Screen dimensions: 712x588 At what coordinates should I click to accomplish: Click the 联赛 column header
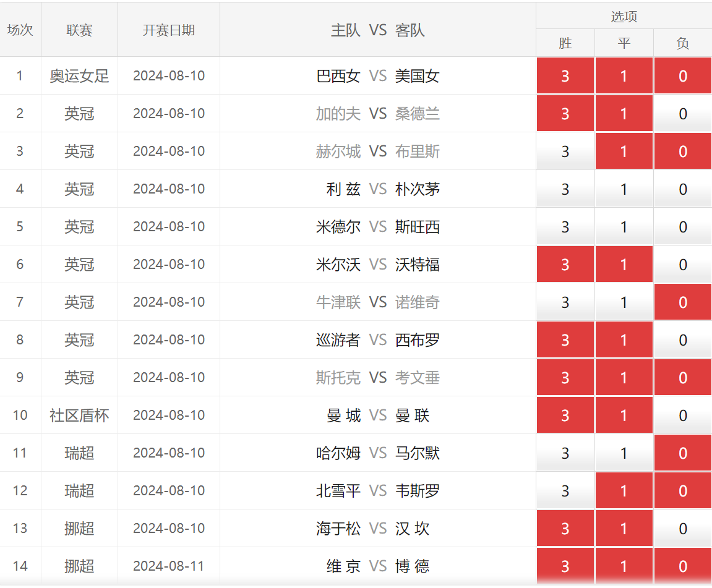[x=79, y=30]
